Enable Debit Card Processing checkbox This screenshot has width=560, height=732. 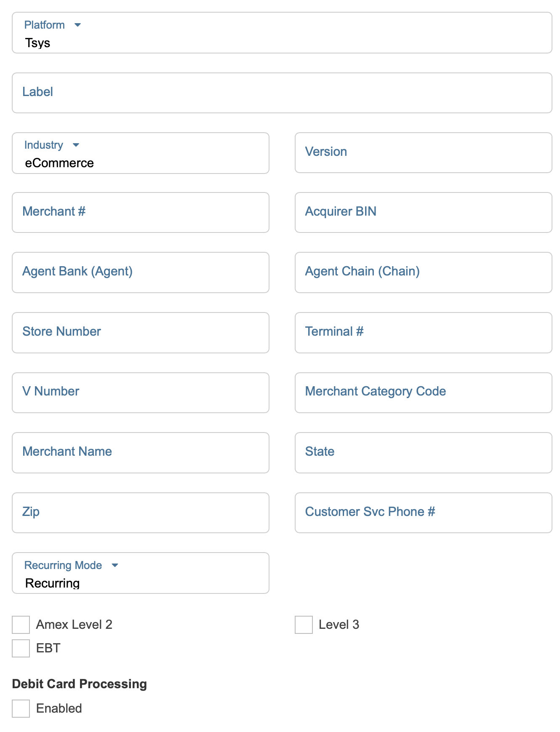point(21,708)
